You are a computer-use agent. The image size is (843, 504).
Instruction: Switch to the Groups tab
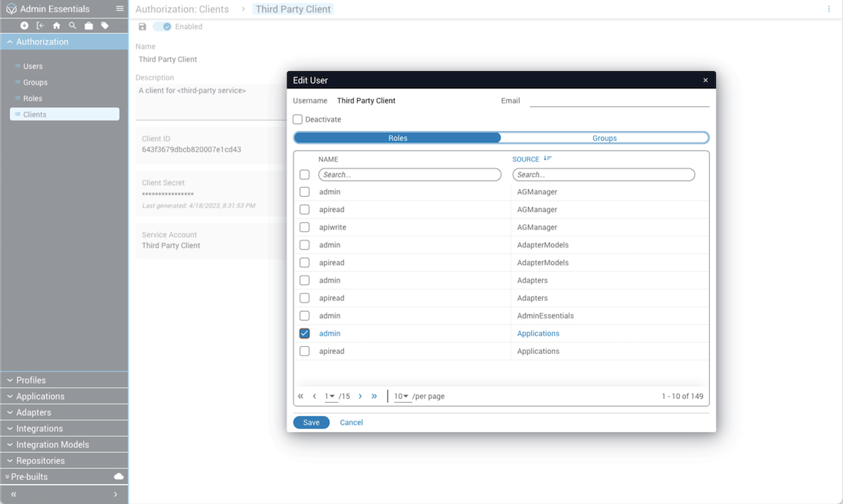[604, 138]
